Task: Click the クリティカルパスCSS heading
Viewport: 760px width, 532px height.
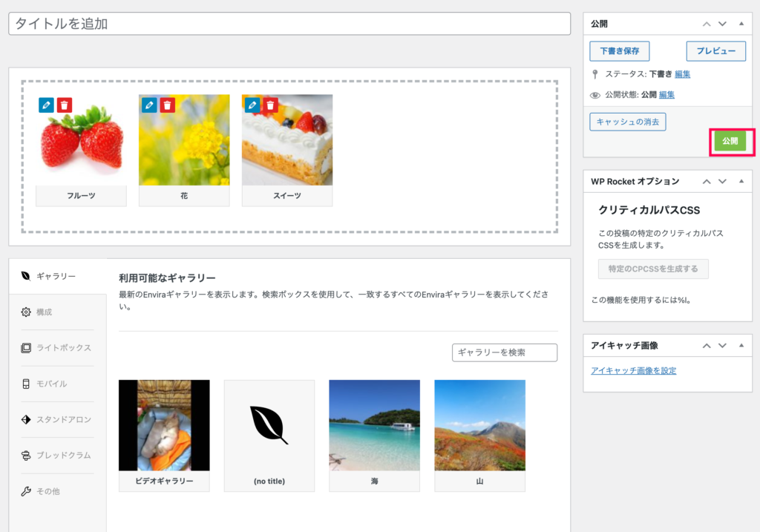Action: [x=649, y=210]
